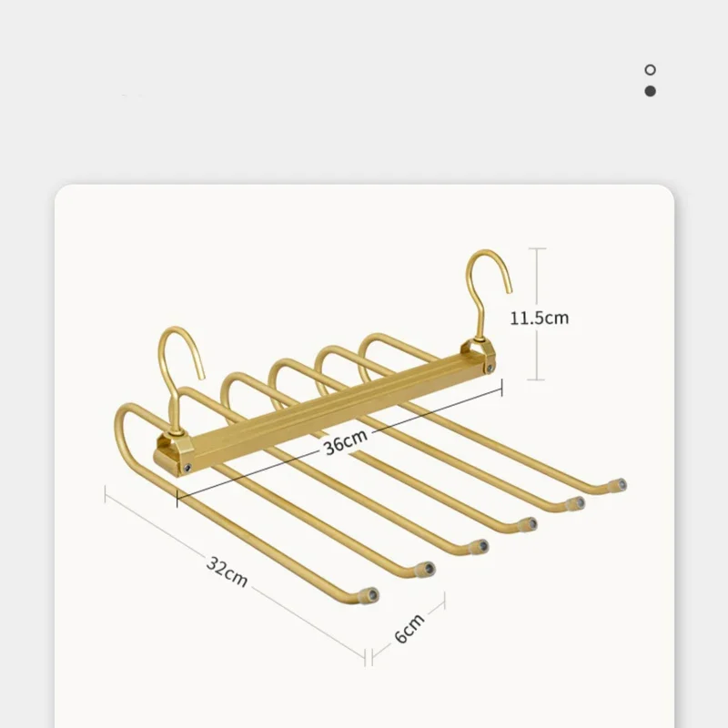Viewport: 728px width, 728px height.
Task: Select the hollow circle indicator dot
Action: [650, 70]
